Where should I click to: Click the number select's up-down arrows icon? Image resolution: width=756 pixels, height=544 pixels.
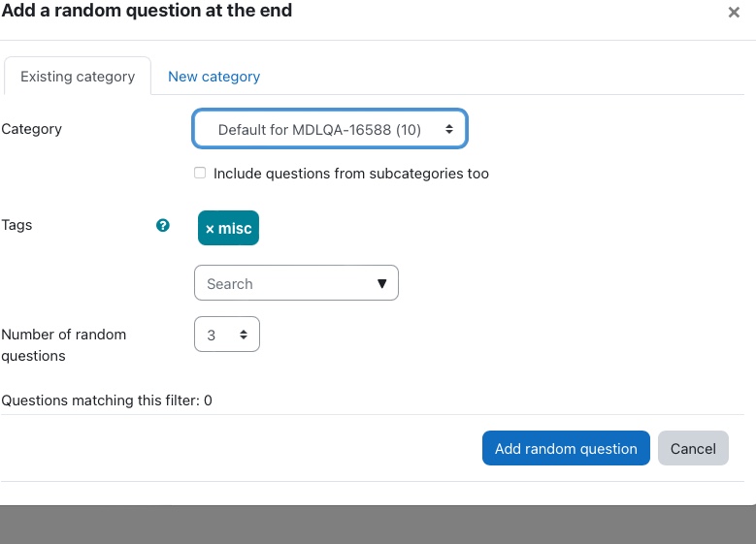[x=244, y=335]
